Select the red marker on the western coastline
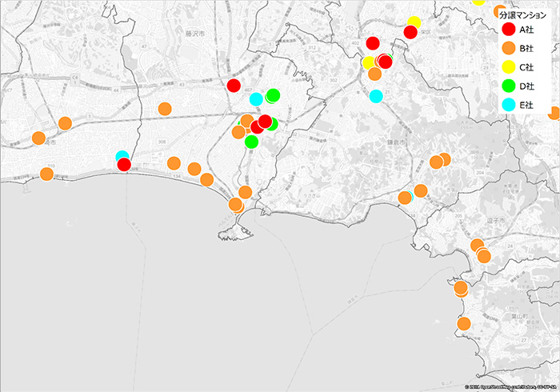560x392 pixels. [124, 164]
